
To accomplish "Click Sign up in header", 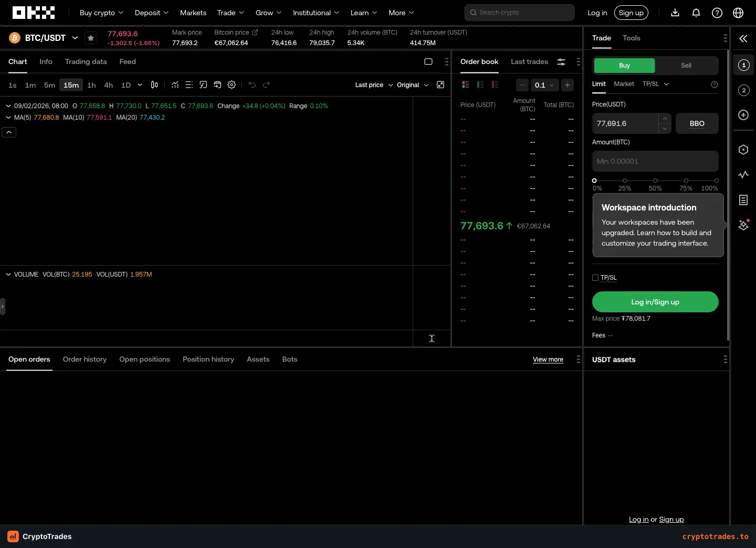I will [x=631, y=13].
